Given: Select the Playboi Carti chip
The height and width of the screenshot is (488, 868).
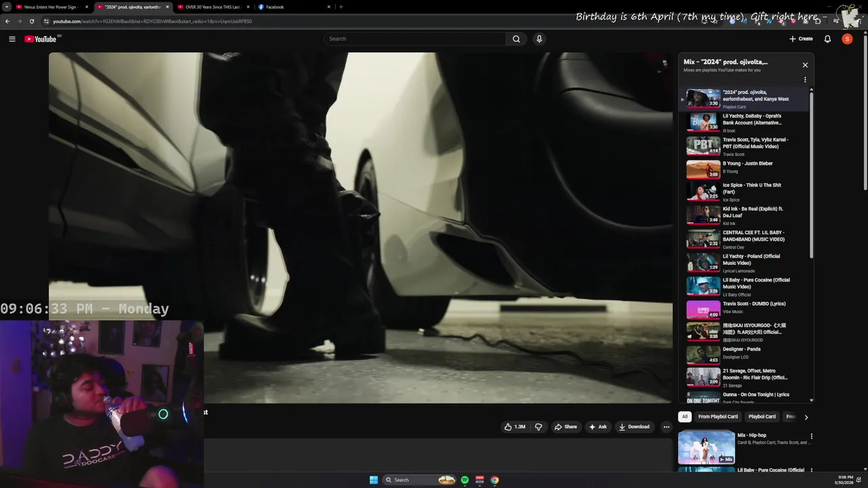Looking at the screenshot, I should (762, 417).
